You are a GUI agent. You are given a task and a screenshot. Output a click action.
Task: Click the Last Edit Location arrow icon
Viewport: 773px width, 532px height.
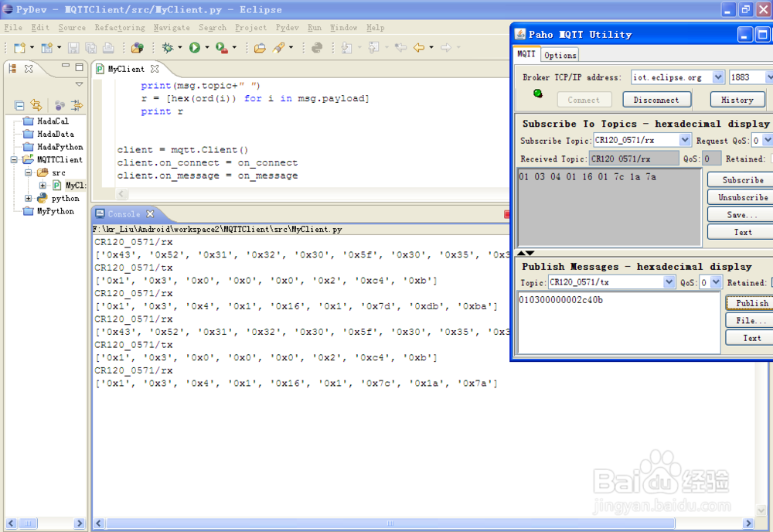400,47
